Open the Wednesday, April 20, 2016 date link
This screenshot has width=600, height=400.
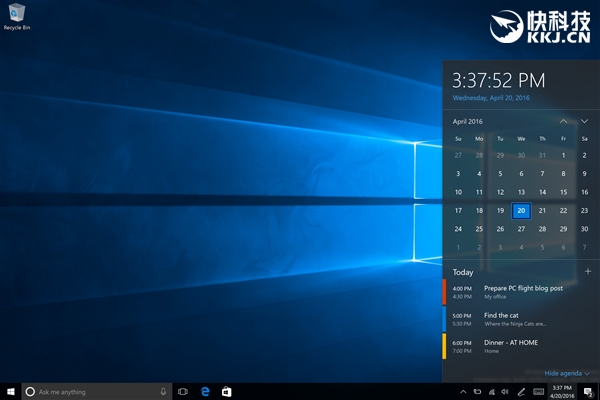[491, 98]
